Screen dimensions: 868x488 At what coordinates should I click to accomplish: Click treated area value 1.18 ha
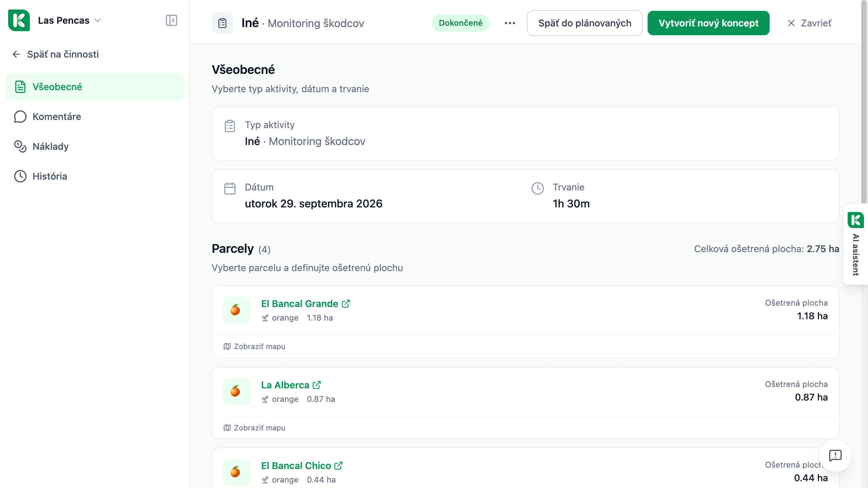[x=812, y=316]
